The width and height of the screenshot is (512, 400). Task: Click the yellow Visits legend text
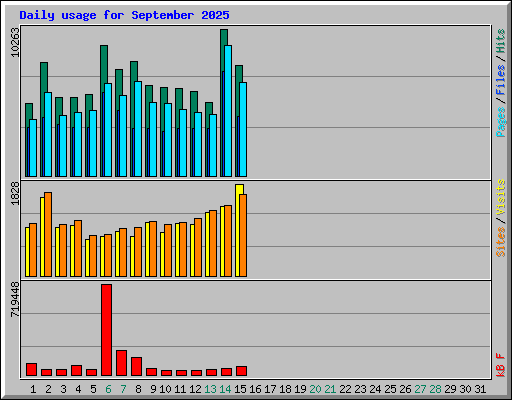[x=500, y=198]
